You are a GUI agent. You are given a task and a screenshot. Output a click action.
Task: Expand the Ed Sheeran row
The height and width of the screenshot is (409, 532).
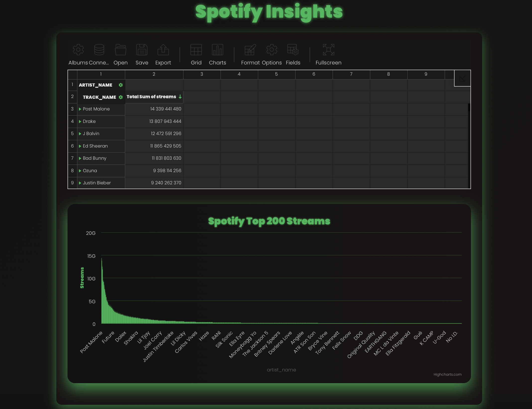80,146
